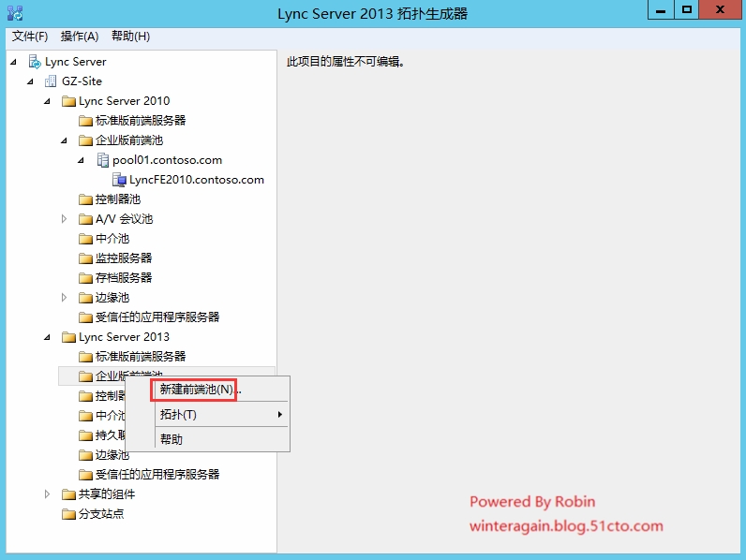Click folder icon beside 控制器池 under 2010

pos(85,199)
